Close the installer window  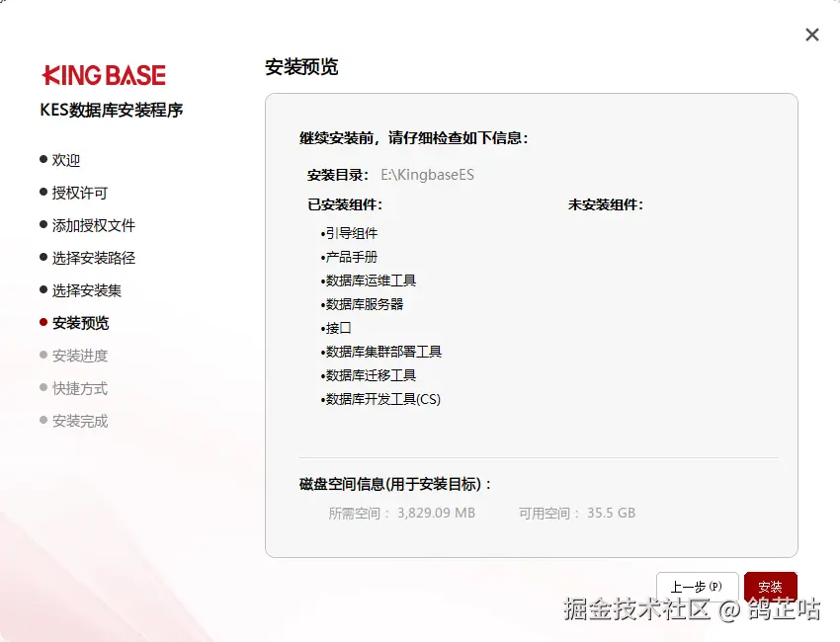point(812,35)
